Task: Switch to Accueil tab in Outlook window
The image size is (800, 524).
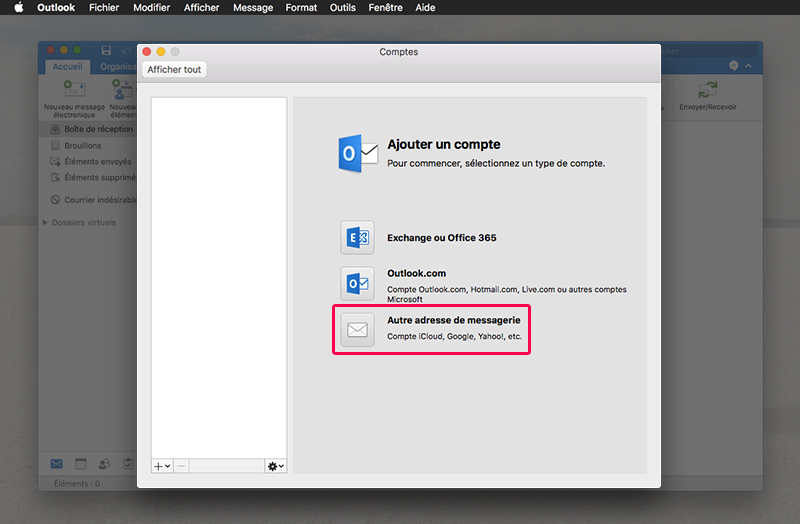Action: click(67, 67)
